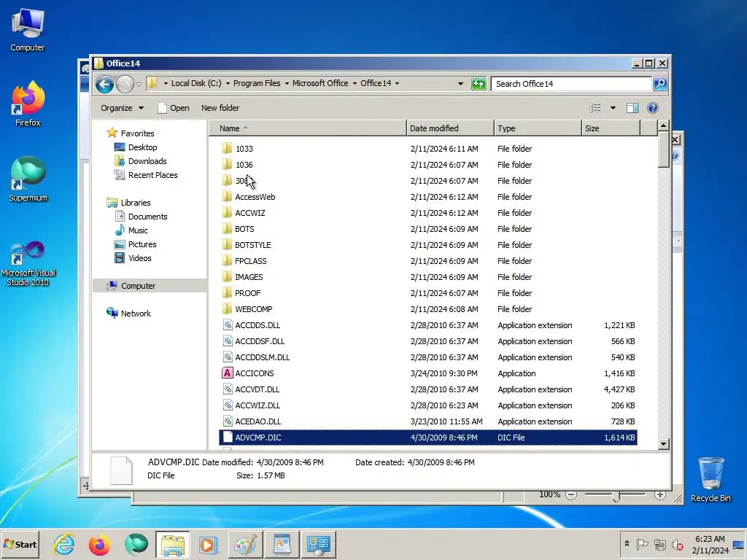Open the address bar previous locations dropdown

coord(460,84)
